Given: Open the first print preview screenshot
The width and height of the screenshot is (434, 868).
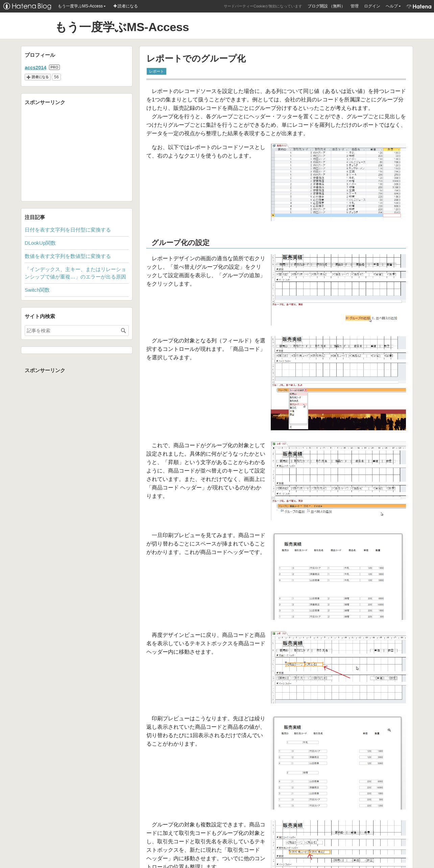Looking at the screenshot, I should (x=338, y=575).
